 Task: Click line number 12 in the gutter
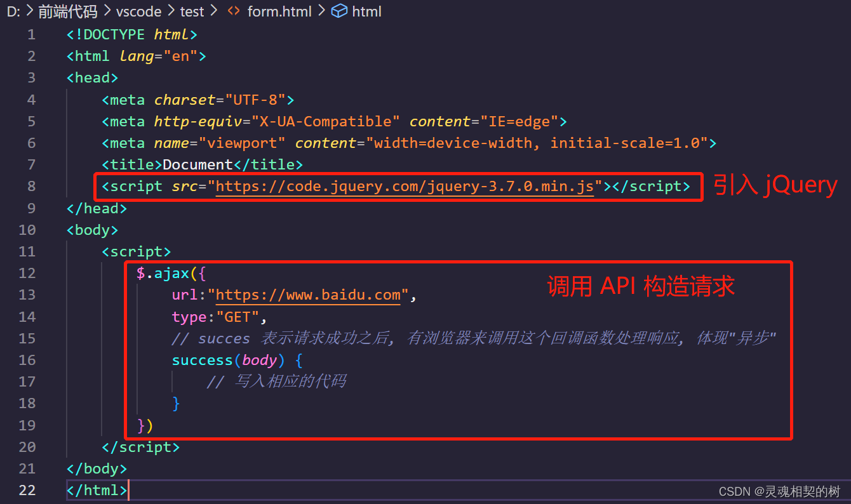coord(27,273)
